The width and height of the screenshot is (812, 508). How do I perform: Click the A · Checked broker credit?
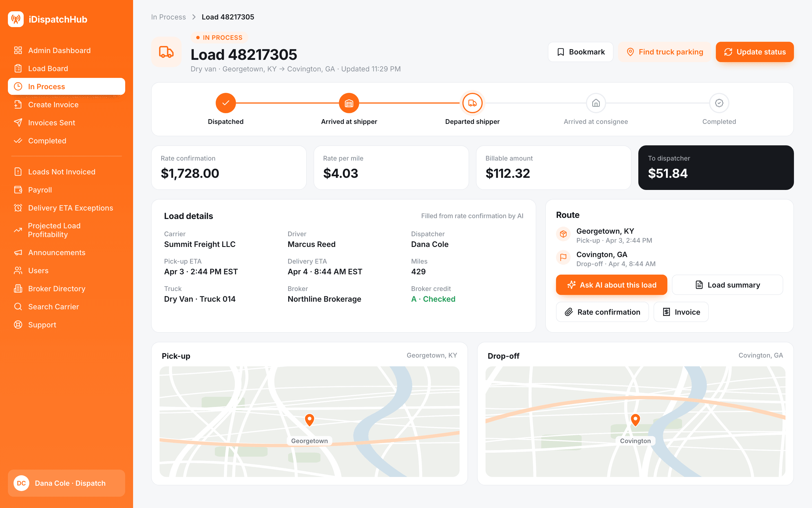point(433,299)
